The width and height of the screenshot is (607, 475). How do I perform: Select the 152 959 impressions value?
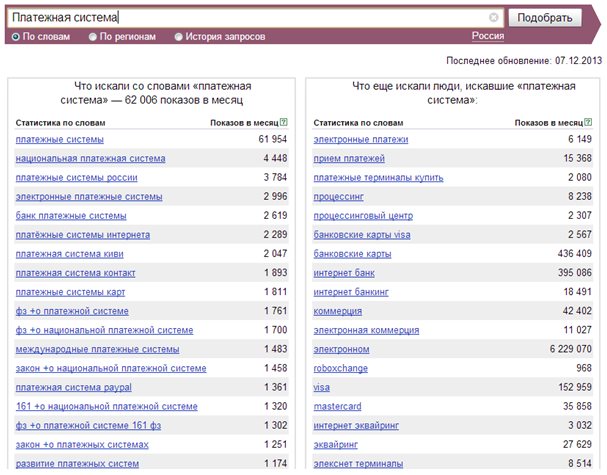click(x=575, y=387)
